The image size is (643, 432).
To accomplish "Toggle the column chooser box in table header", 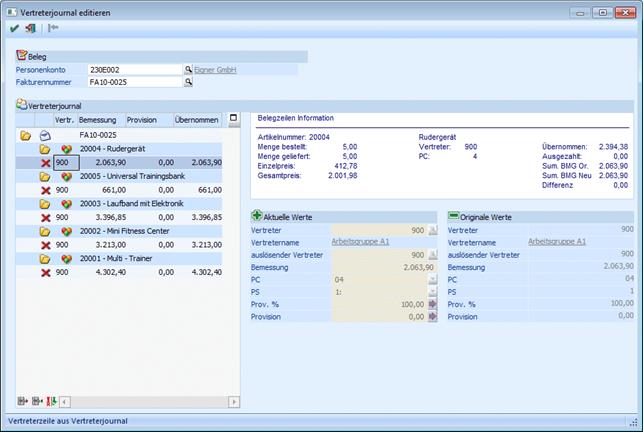I will coord(233,120).
